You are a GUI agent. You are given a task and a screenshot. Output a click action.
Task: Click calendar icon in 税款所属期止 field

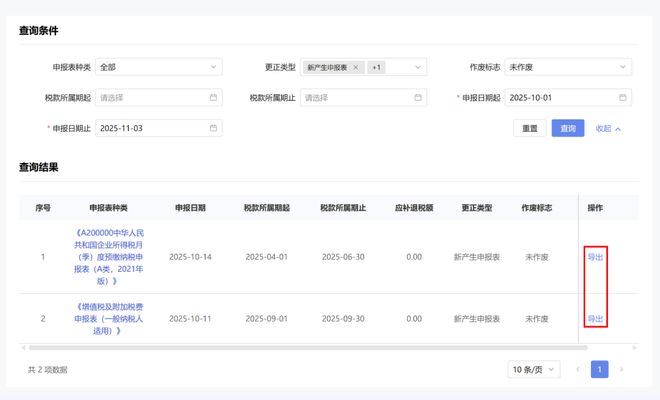pyautogui.click(x=418, y=98)
